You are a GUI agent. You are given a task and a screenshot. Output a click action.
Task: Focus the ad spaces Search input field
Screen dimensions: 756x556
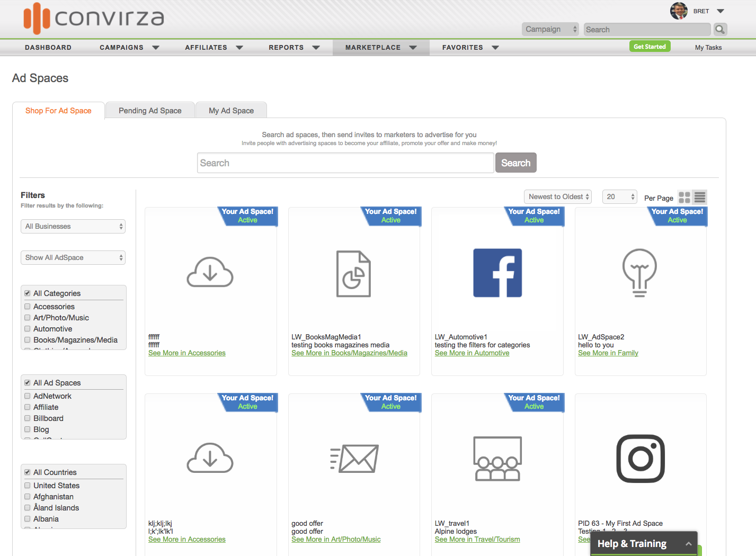coord(345,163)
